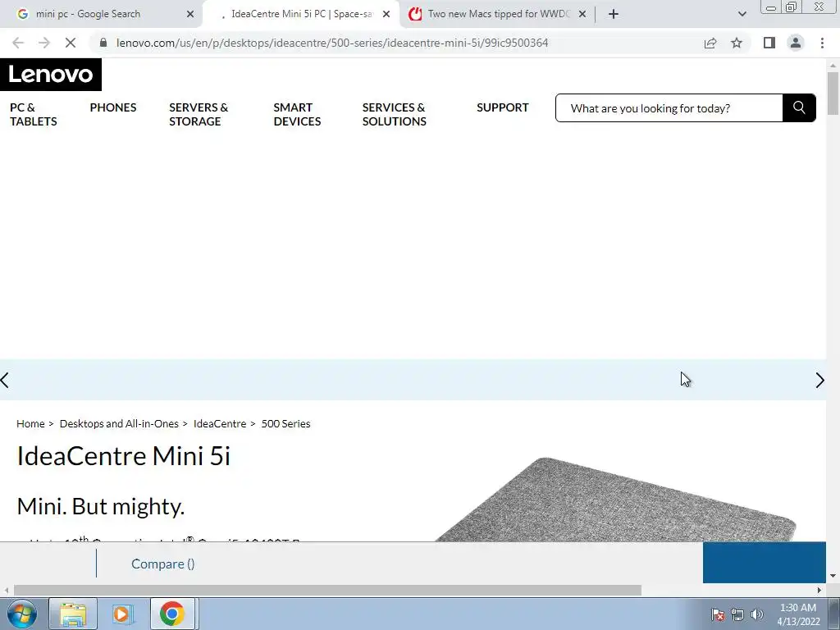Open the Chrome profile menu
Viewport: 840px width, 630px height.
(x=796, y=43)
